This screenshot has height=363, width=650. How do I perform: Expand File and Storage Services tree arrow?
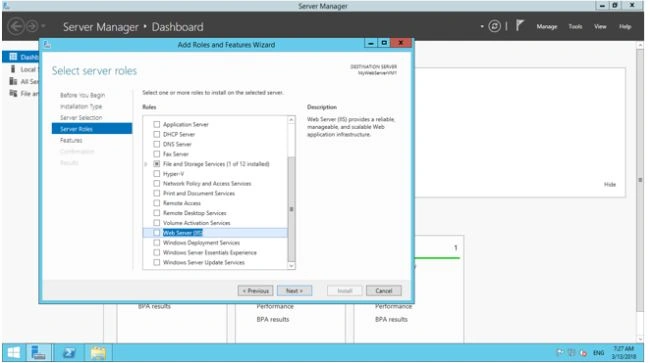point(146,164)
